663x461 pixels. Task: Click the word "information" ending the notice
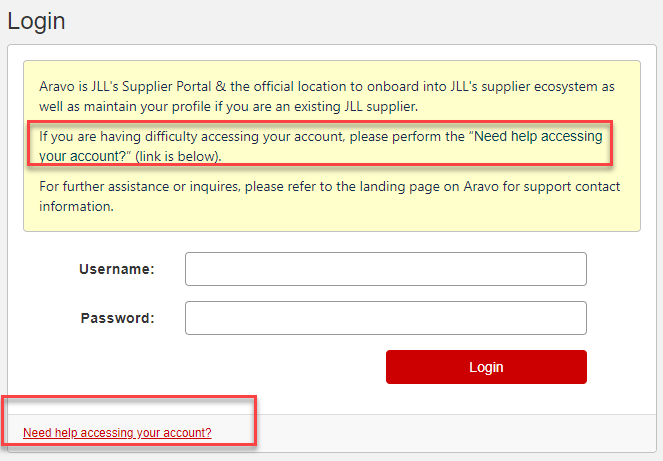pos(76,207)
